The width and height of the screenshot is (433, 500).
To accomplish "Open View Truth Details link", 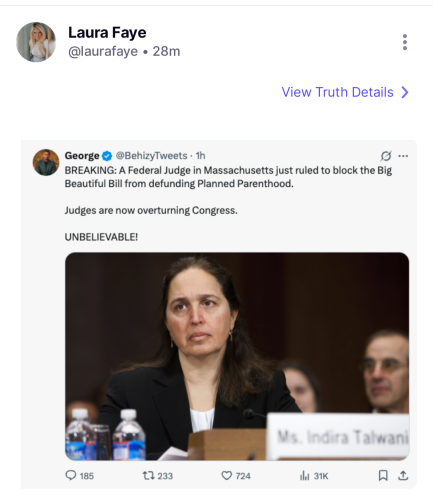I will 337,92.
